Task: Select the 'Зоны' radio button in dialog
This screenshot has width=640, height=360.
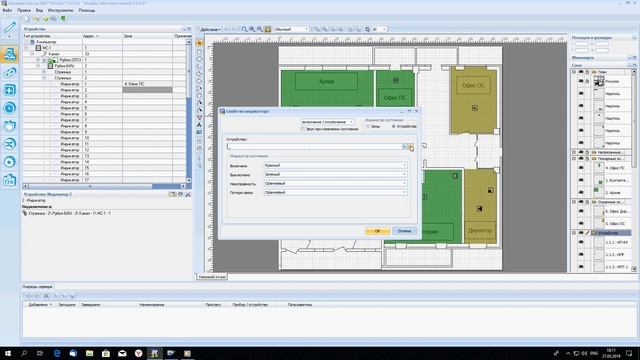Action: pyautogui.click(x=368, y=127)
